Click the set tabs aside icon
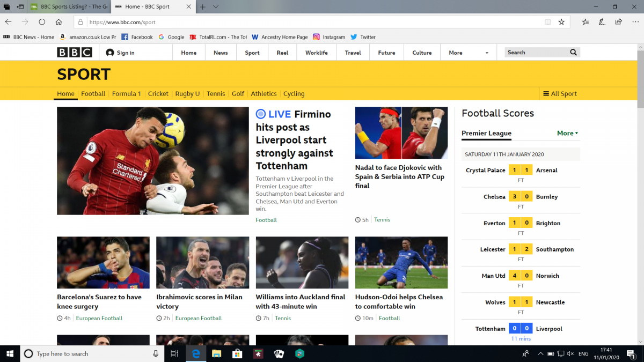This screenshot has height=362, width=644. coord(20,7)
